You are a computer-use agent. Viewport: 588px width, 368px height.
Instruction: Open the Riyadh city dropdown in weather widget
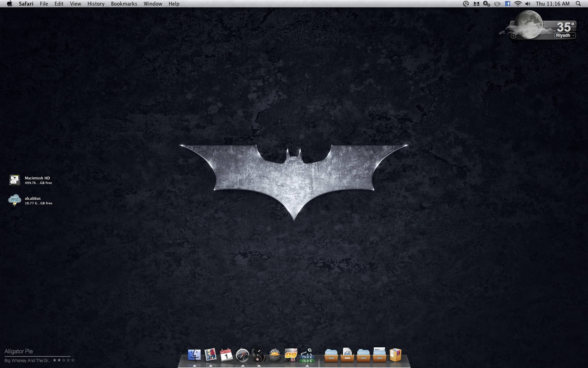point(565,35)
